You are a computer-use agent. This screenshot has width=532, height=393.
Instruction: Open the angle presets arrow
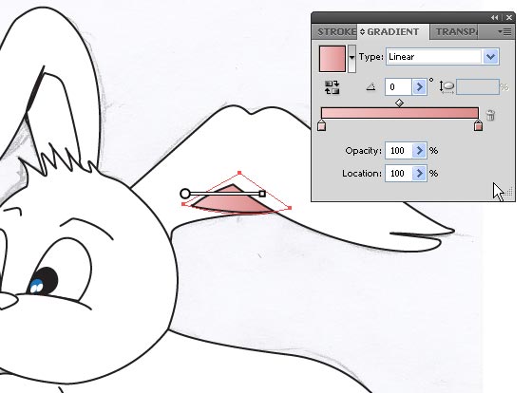coord(419,87)
